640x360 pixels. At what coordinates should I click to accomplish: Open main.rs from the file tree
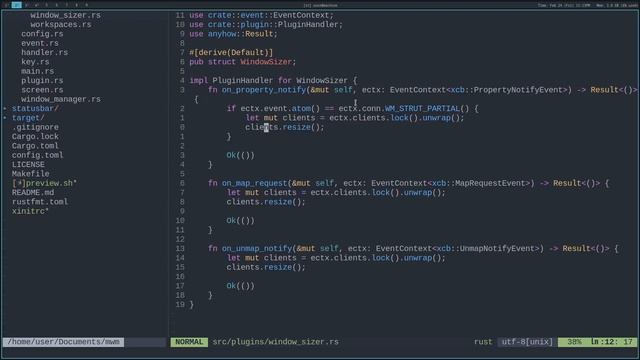coord(38,71)
